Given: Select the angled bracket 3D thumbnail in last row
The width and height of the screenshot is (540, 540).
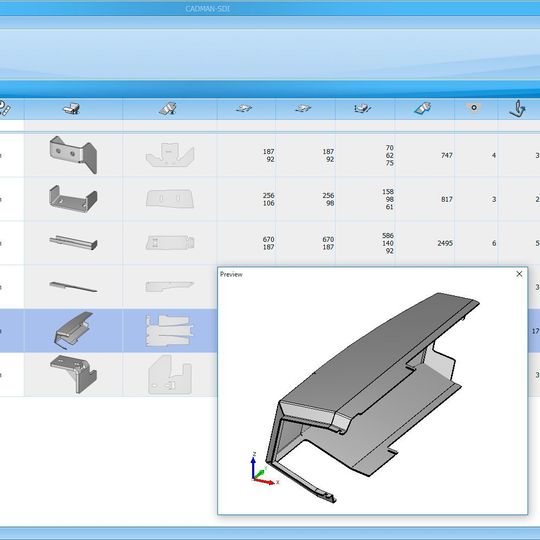Looking at the screenshot, I should [x=73, y=374].
